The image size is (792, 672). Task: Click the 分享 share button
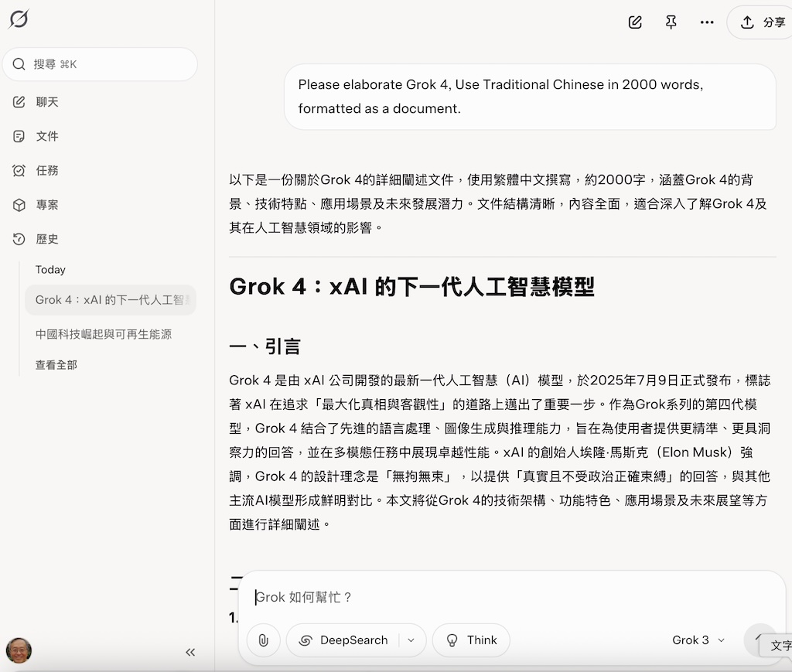pos(760,22)
